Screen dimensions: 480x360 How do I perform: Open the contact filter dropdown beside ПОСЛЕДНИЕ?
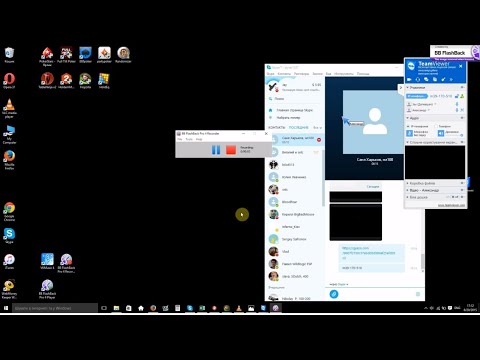pos(317,128)
